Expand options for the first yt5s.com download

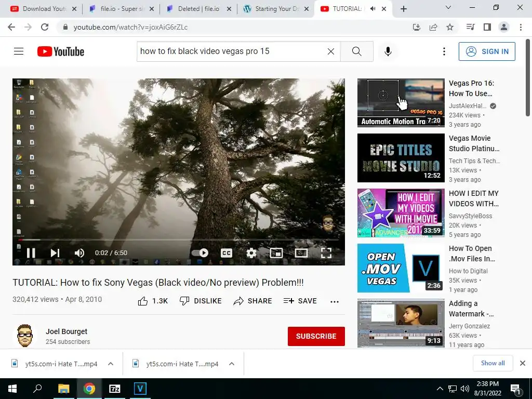pyautogui.click(x=111, y=364)
